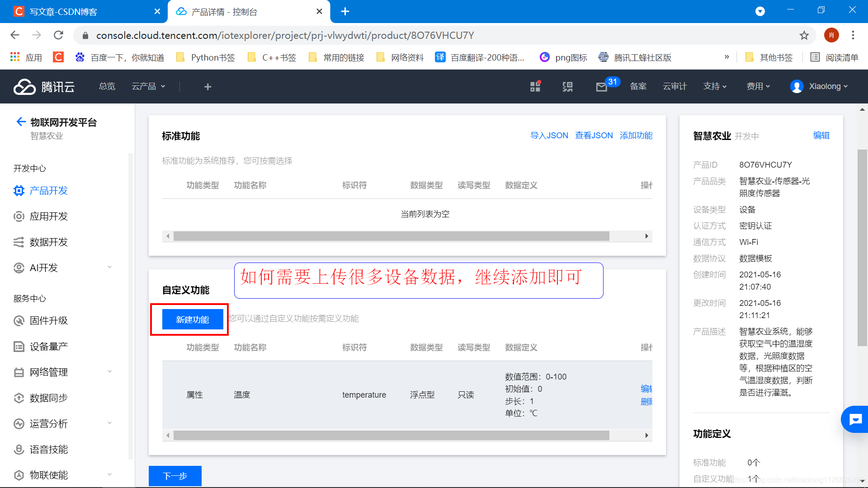Select 数据开发 in the sidebar menu
This screenshot has width=868, height=488.
pyautogui.click(x=48, y=242)
